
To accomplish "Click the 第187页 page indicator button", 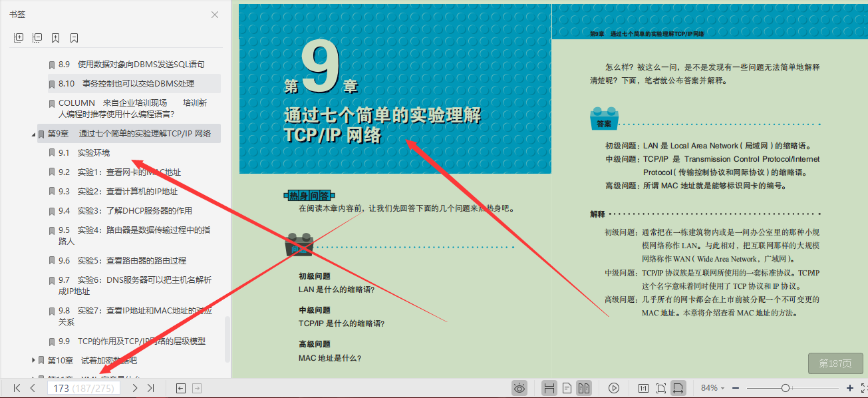I will [837, 364].
